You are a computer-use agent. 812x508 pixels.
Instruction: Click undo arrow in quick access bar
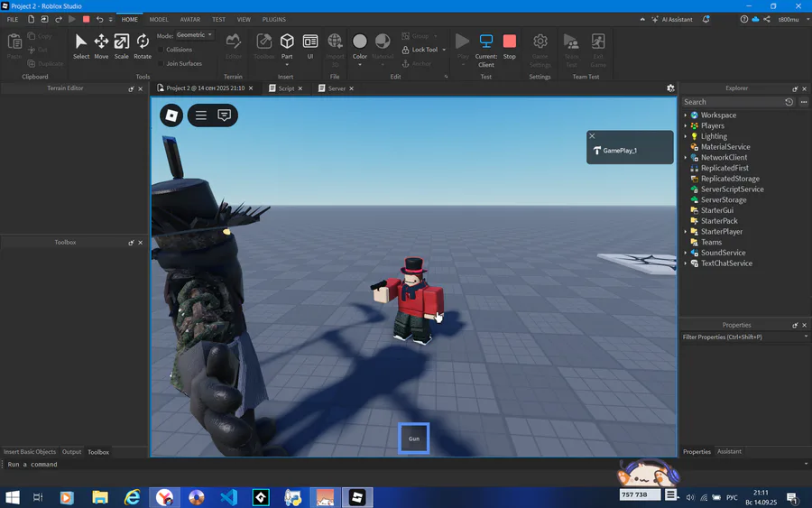click(99, 19)
